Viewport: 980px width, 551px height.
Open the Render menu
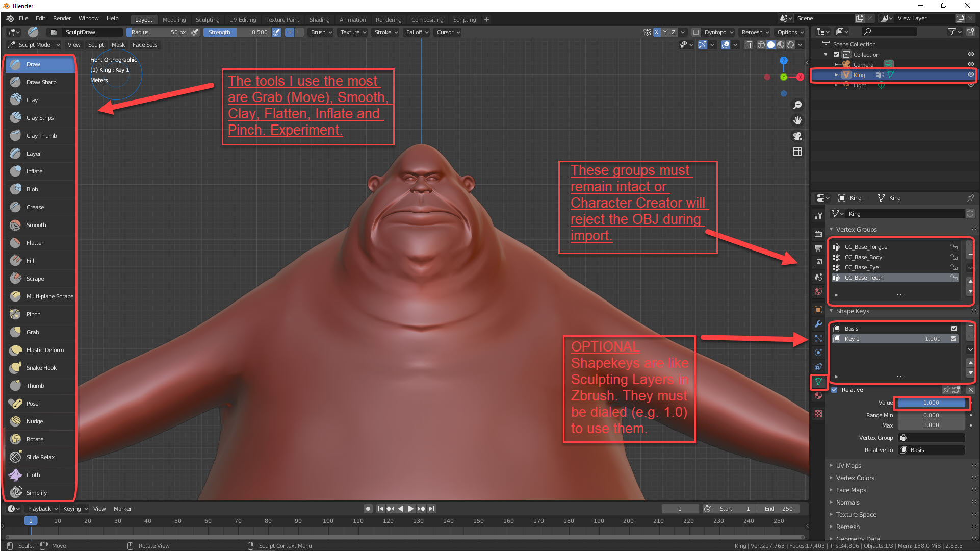[62, 18]
